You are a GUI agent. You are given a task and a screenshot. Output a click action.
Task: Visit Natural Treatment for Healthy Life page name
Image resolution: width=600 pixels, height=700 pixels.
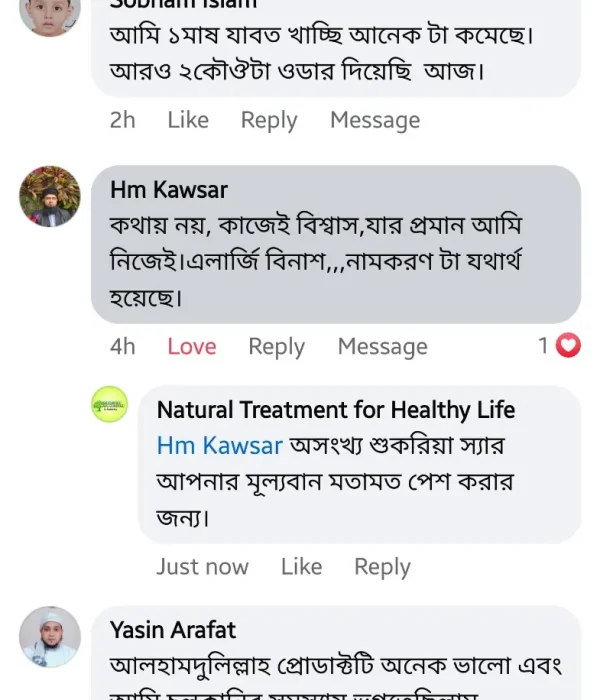pyautogui.click(x=336, y=409)
